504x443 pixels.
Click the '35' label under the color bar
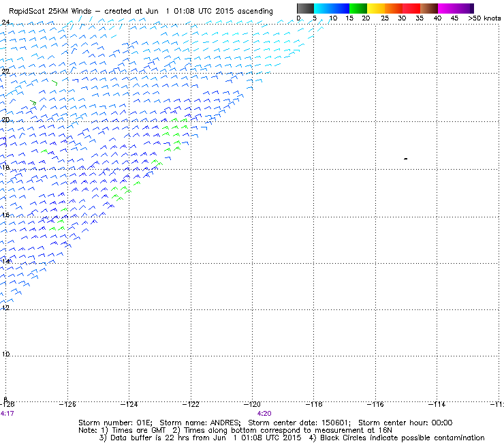pyautogui.click(x=420, y=18)
